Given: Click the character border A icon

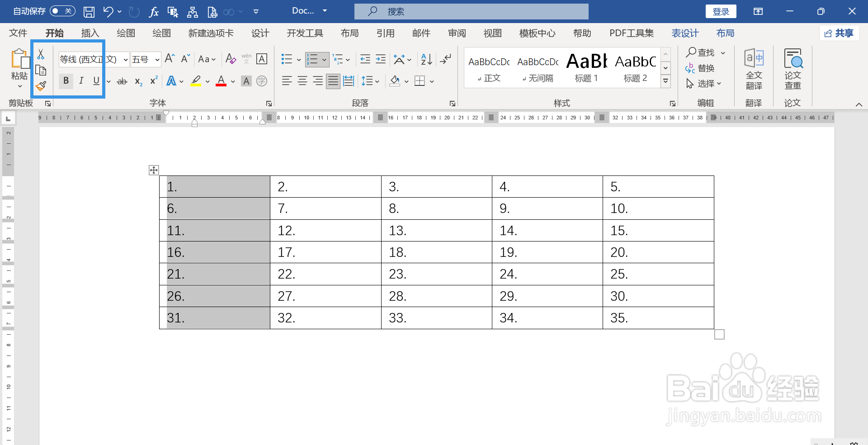Looking at the screenshot, I should [x=262, y=59].
